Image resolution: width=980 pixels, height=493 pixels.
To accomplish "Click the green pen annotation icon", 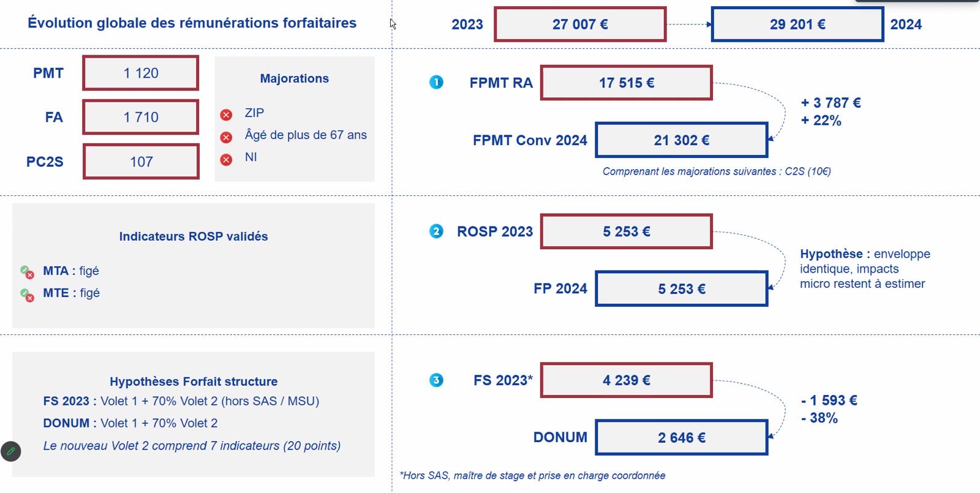I will [x=11, y=451].
